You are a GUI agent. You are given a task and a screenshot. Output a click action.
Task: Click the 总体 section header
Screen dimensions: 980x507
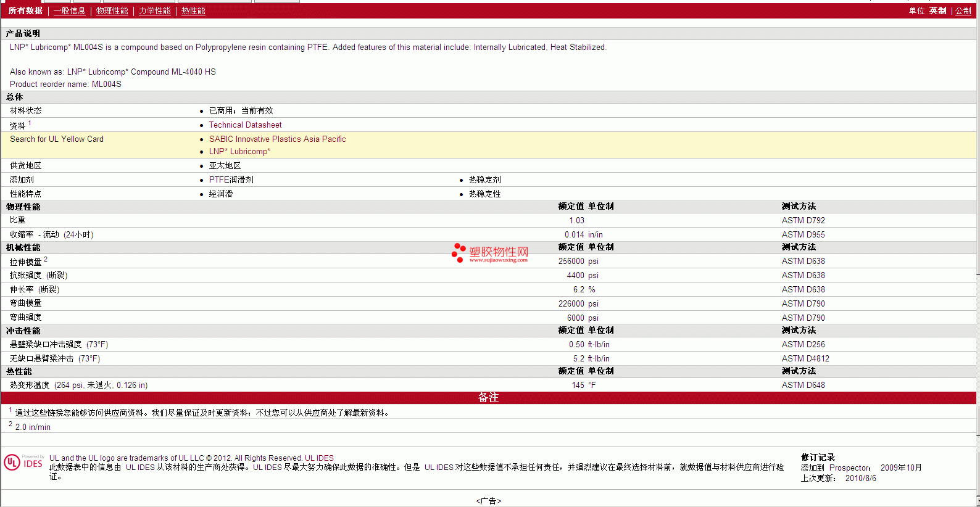[x=15, y=97]
